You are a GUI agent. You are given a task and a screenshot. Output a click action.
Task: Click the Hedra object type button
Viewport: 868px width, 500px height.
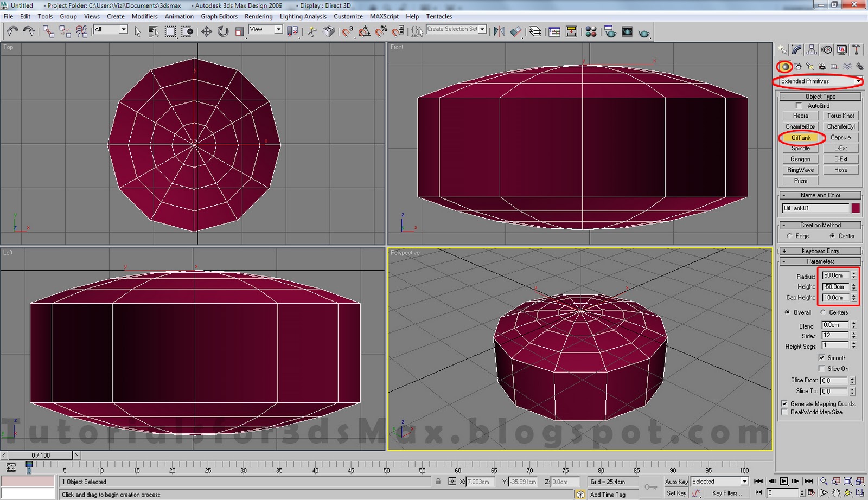[x=800, y=115]
